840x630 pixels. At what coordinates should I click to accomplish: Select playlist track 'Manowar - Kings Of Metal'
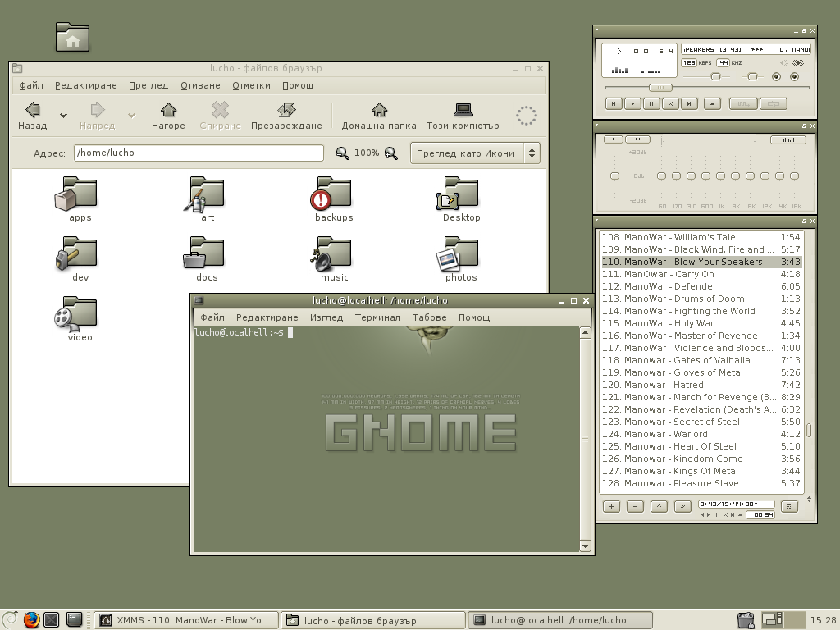coord(701,472)
